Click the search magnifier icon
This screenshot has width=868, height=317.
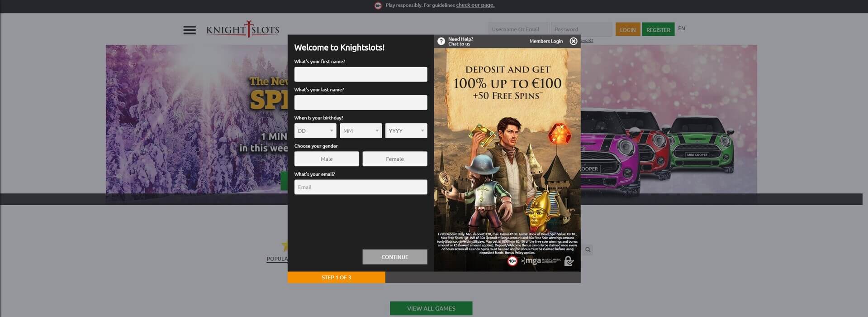point(588,250)
